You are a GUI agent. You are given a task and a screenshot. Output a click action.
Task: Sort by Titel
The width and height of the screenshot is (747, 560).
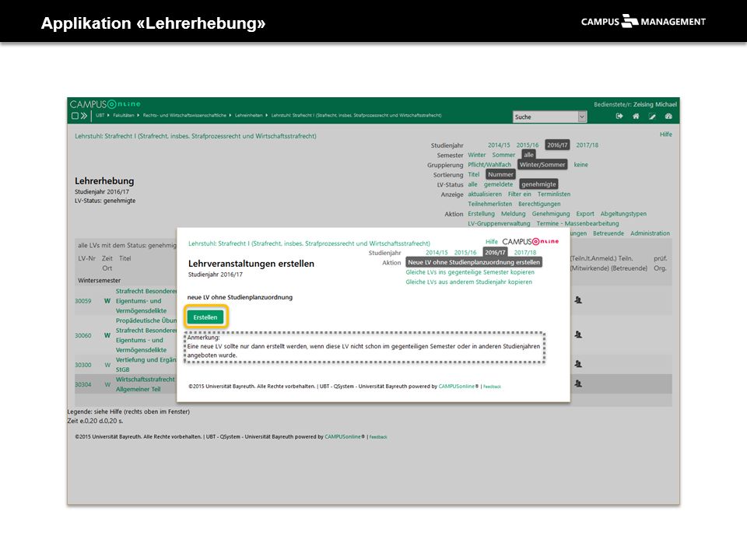tap(474, 174)
